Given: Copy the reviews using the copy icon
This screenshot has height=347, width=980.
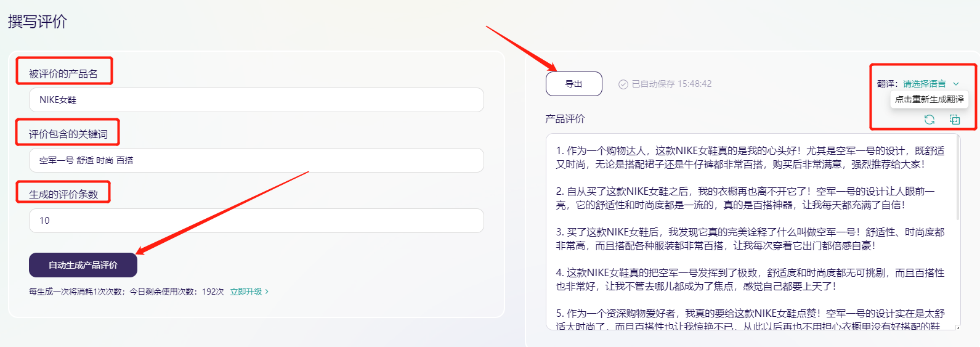Looking at the screenshot, I should (x=955, y=120).
